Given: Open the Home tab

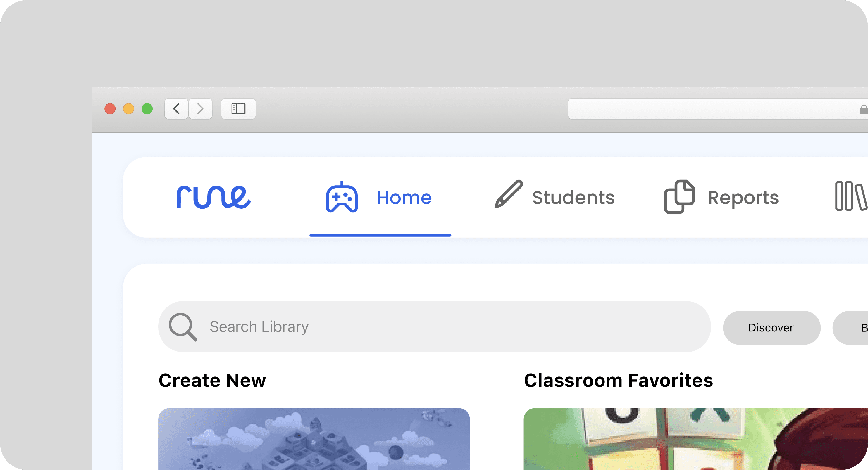Looking at the screenshot, I should [404, 198].
